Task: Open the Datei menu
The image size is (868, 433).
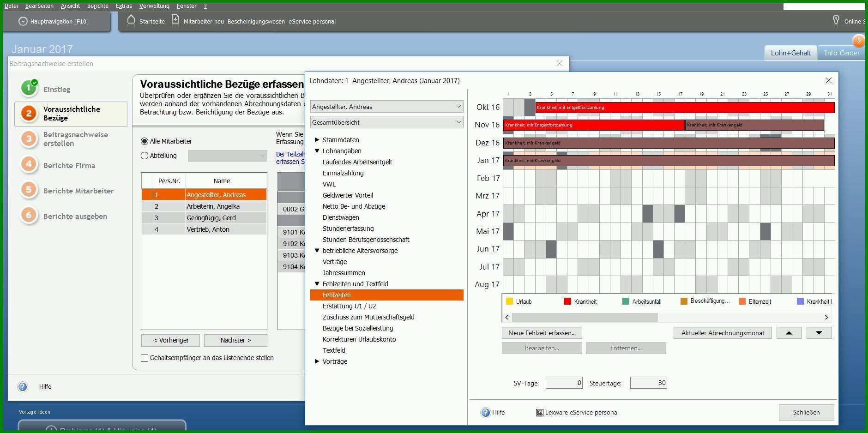Action: [x=11, y=6]
